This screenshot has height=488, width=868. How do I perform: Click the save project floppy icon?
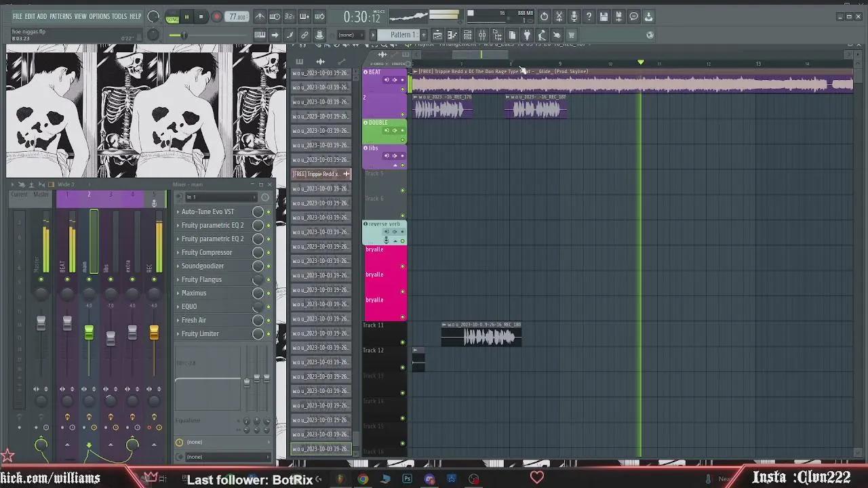tap(604, 17)
